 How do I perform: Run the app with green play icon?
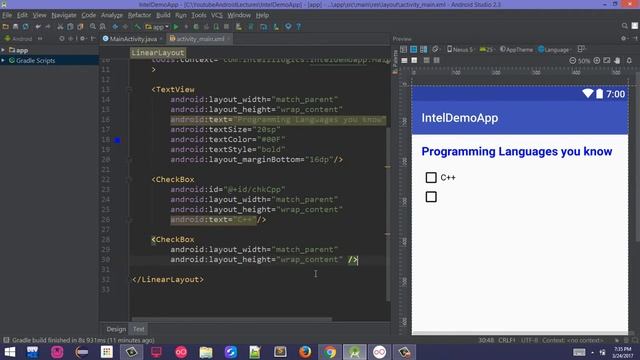(176, 27)
